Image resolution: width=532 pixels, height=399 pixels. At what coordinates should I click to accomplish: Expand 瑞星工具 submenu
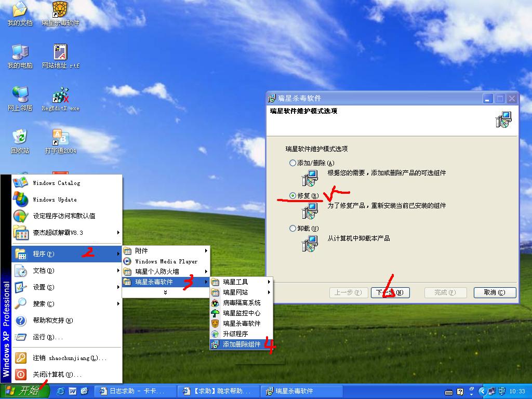(241, 282)
